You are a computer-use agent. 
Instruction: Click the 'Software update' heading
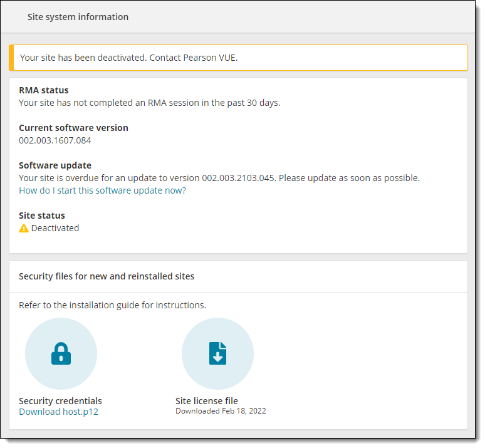coord(55,165)
